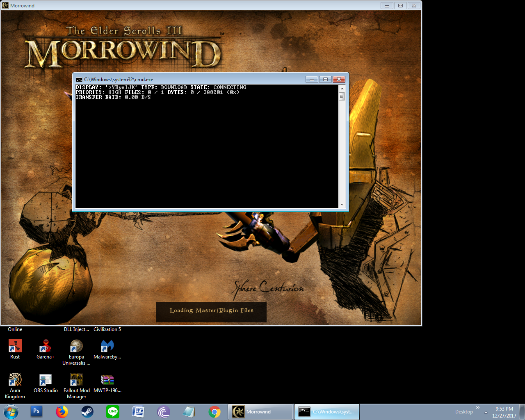The width and height of the screenshot is (525, 420).
Task: Maximize the Morrowind window
Action: [400, 5]
